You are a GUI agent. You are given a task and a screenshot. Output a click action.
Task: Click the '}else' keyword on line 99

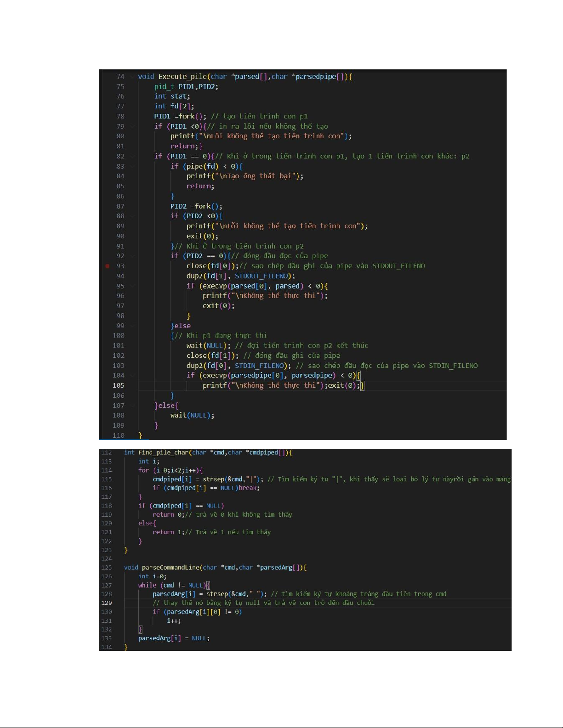181,326
